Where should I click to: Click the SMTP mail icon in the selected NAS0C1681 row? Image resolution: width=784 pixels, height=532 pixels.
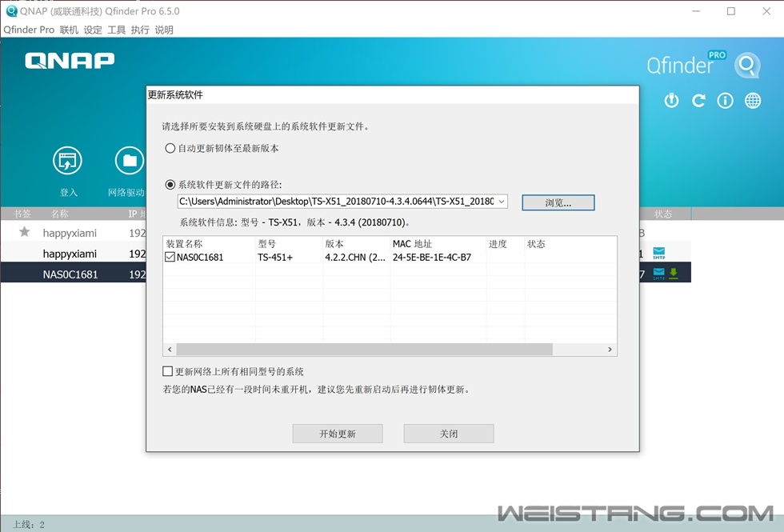click(659, 274)
